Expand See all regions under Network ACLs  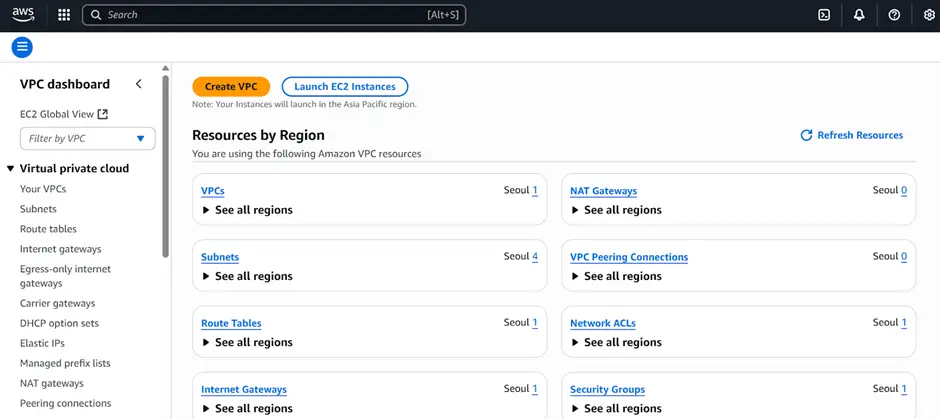pyautogui.click(x=616, y=342)
